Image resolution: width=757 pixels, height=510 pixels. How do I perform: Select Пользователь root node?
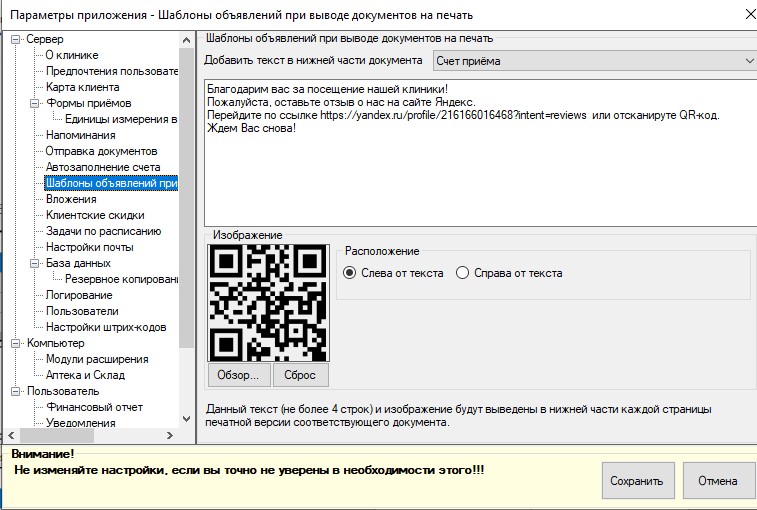pyautogui.click(x=63, y=391)
